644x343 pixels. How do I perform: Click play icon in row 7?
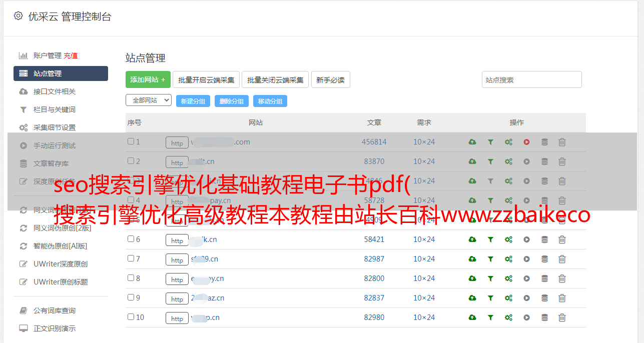(526, 259)
